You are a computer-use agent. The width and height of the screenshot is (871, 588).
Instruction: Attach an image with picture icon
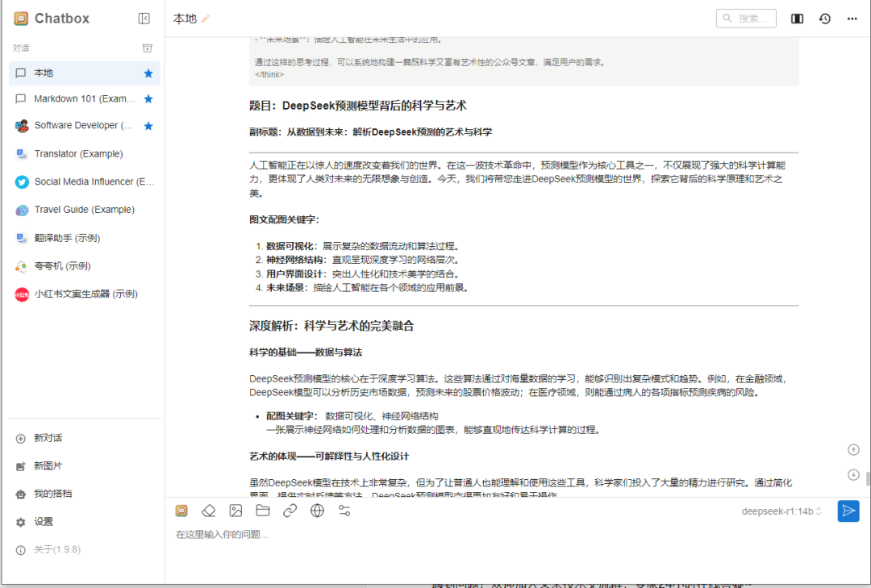pos(235,511)
